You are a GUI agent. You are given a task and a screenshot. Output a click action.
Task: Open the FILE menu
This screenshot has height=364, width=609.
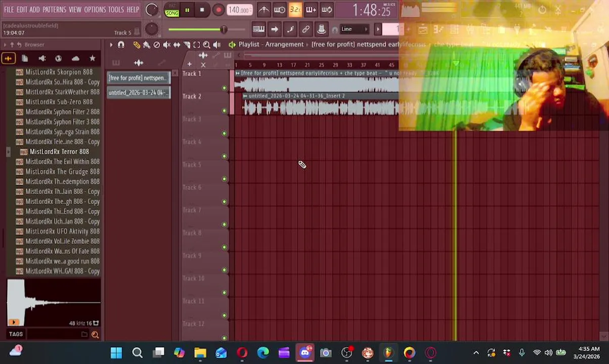pyautogui.click(x=9, y=10)
